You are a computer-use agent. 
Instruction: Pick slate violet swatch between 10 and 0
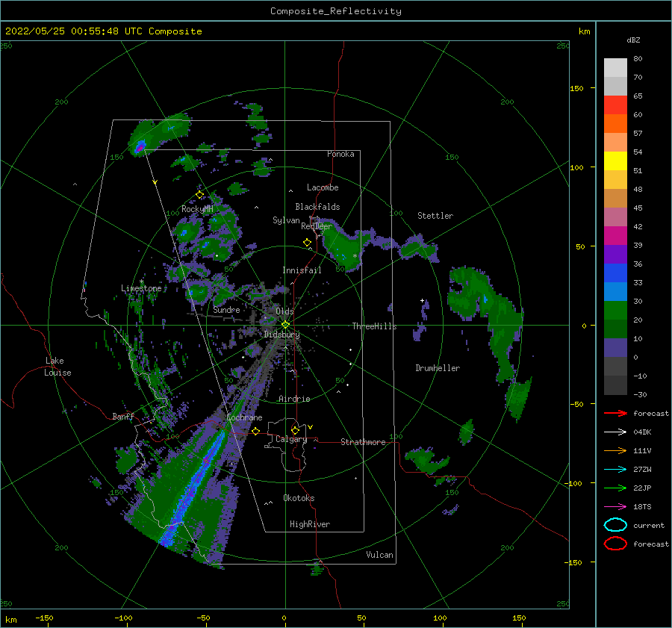click(615, 347)
